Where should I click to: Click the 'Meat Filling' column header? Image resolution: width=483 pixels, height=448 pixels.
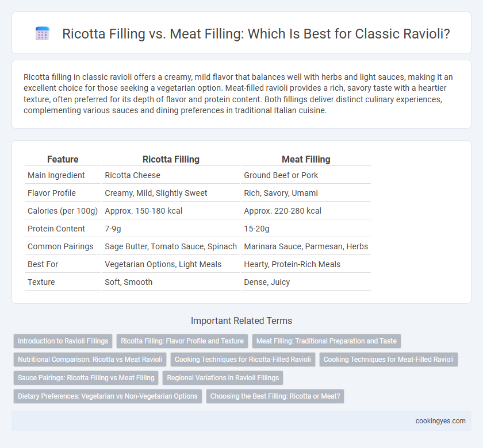point(306,160)
